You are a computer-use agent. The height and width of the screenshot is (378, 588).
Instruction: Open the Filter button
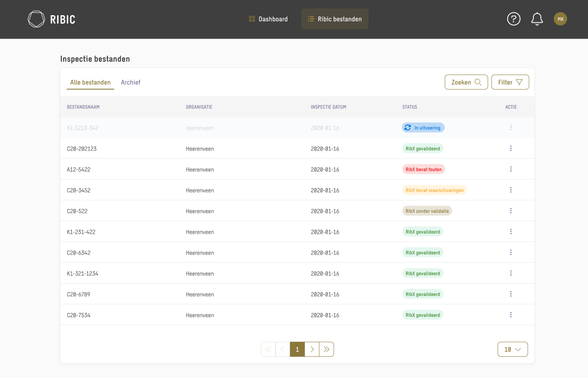click(x=510, y=82)
